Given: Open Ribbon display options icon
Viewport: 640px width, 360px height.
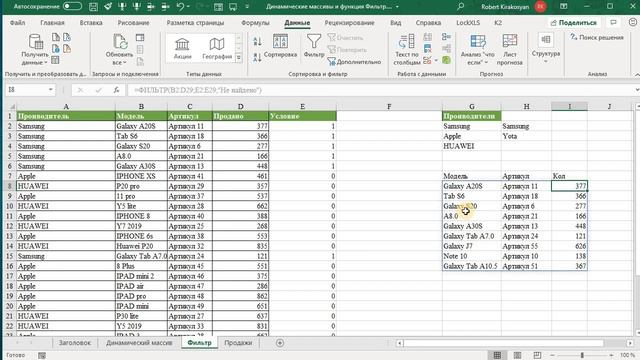Looking at the screenshot, I should click(x=564, y=7).
